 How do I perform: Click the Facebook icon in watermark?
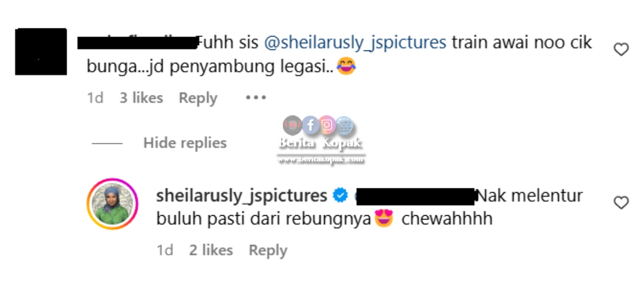(311, 126)
